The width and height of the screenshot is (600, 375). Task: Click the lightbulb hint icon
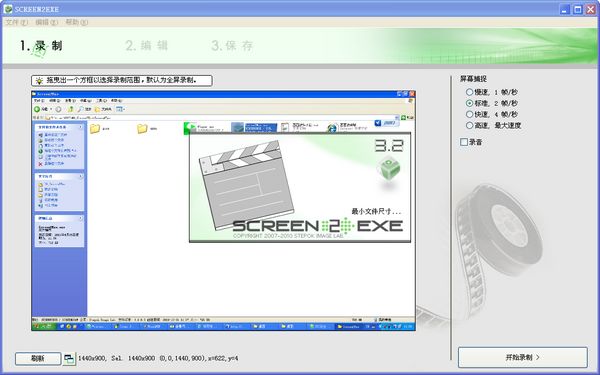click(39, 81)
